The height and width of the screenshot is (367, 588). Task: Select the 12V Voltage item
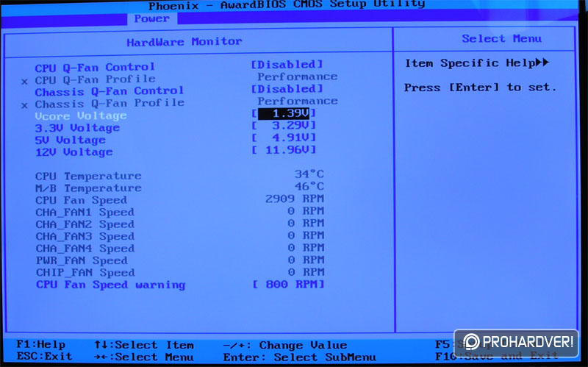point(74,152)
